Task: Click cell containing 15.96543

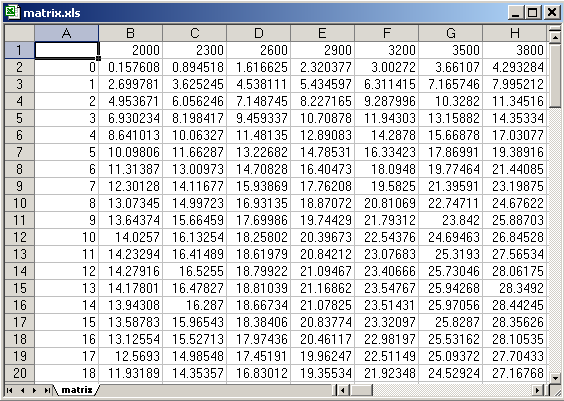Action: click(x=195, y=322)
